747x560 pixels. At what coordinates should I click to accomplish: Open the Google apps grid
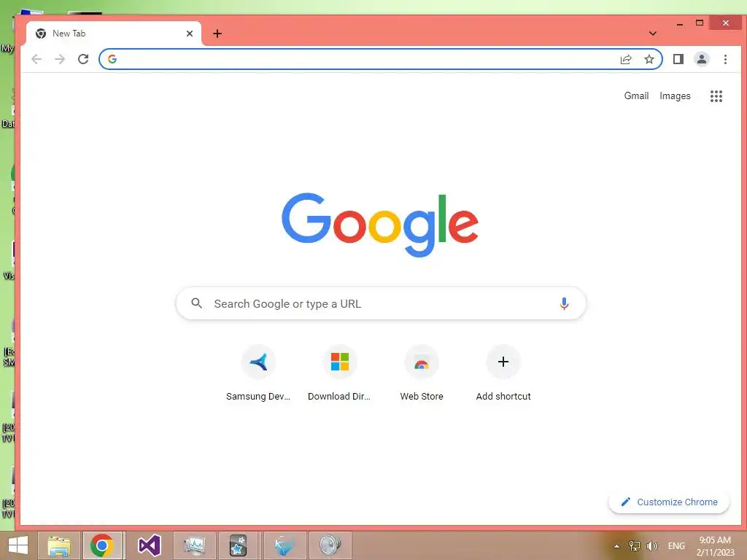click(716, 96)
